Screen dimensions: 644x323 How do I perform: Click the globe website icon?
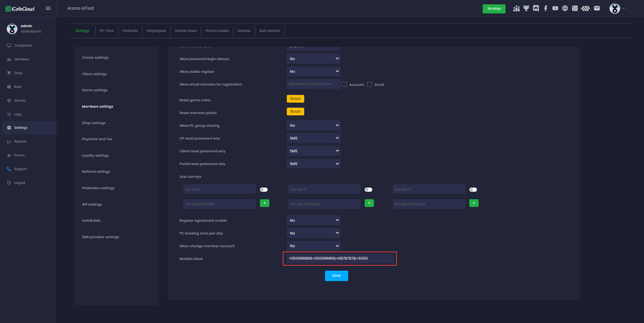coord(565,8)
